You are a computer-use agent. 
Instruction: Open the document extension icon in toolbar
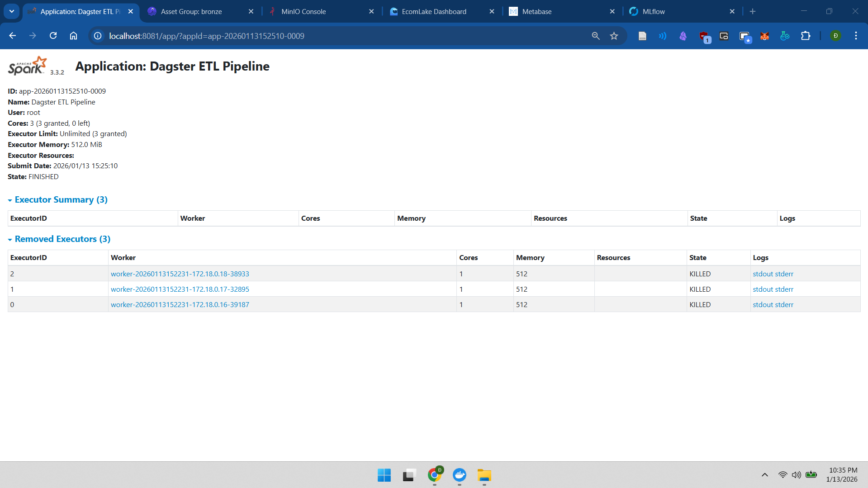(x=642, y=36)
